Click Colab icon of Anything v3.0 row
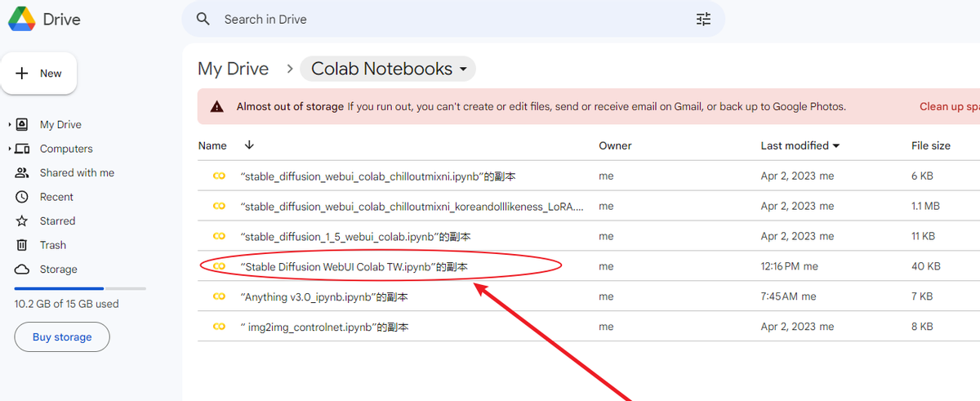Image resolution: width=980 pixels, height=401 pixels. click(219, 296)
